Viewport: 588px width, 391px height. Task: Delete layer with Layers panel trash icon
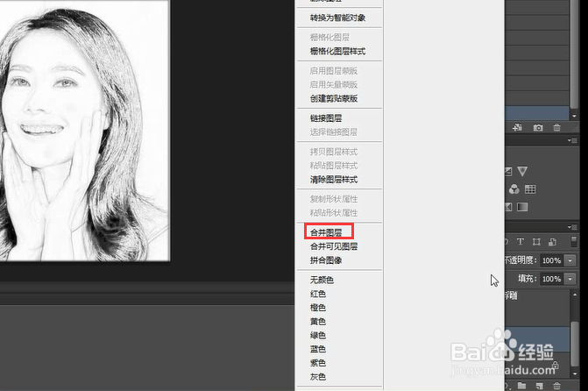click(x=556, y=386)
